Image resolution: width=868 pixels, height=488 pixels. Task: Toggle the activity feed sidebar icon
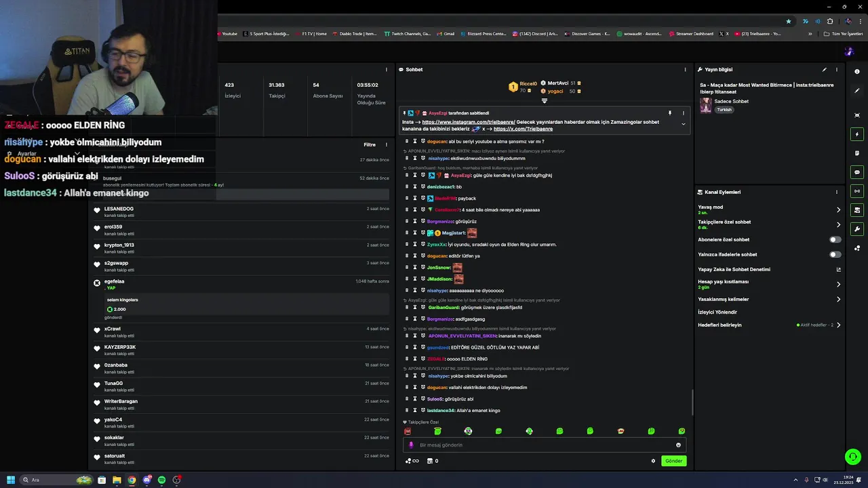pos(857,210)
